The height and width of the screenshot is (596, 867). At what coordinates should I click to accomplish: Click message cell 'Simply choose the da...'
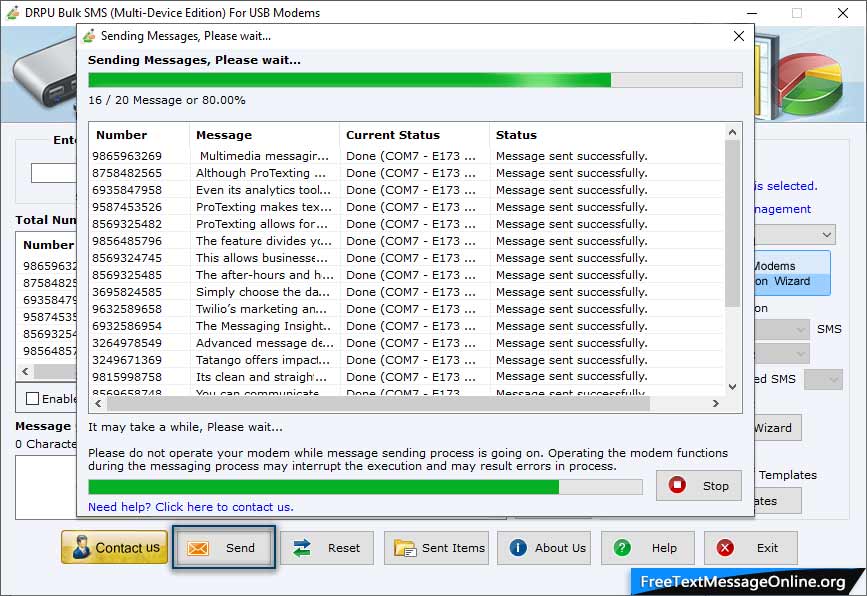pos(263,292)
